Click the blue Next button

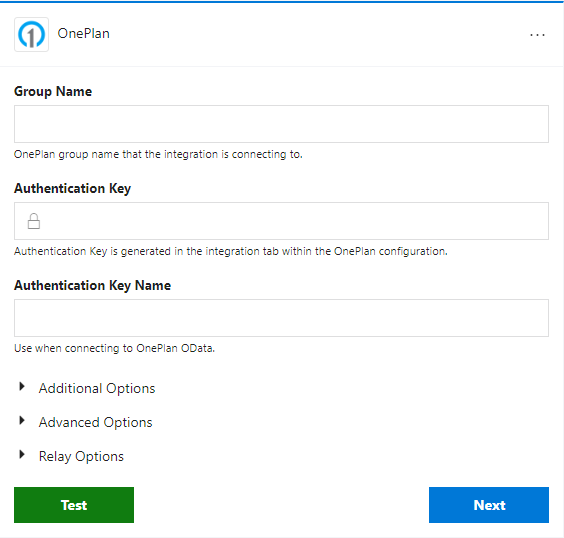[x=489, y=505]
